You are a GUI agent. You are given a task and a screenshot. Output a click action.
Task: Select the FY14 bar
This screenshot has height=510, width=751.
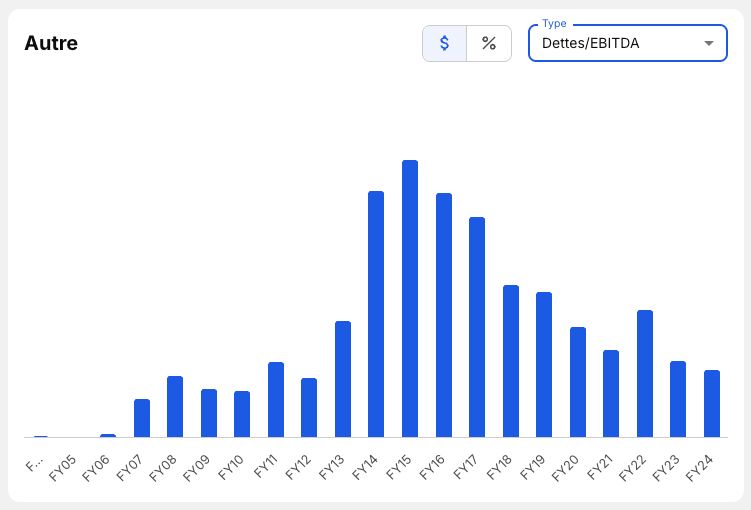(376, 314)
